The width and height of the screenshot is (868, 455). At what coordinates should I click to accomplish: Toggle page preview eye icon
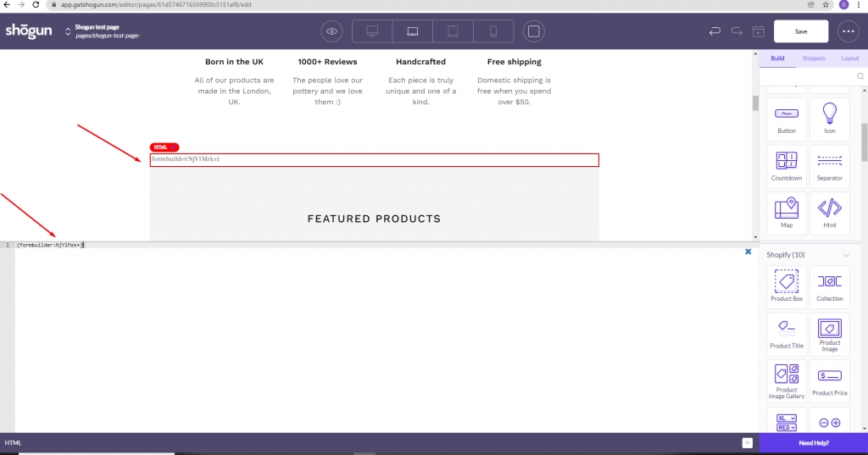332,31
